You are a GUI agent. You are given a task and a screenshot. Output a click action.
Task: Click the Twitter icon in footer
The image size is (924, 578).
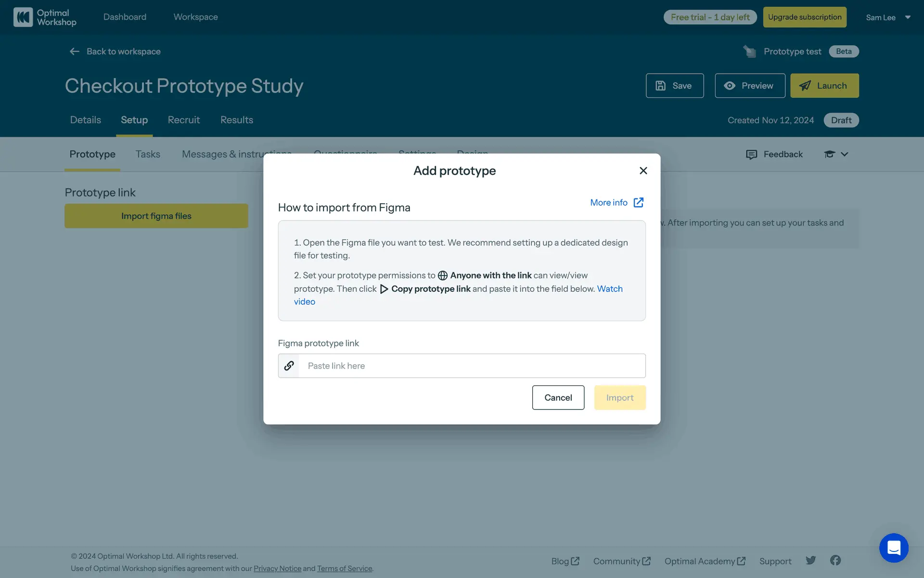(x=811, y=560)
